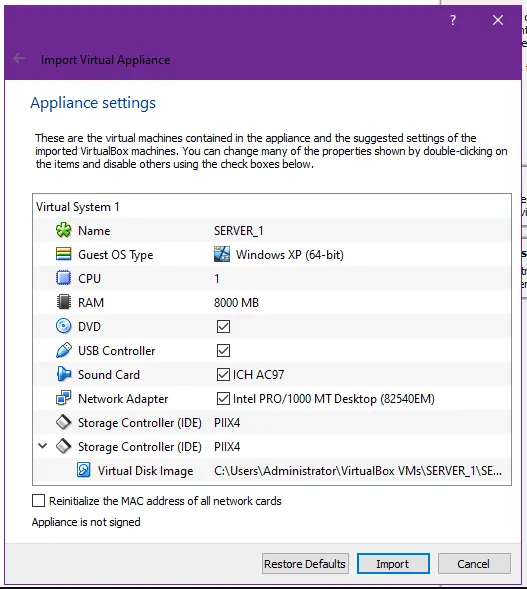Open help via the question mark
This screenshot has height=589, width=527.
[453, 20]
